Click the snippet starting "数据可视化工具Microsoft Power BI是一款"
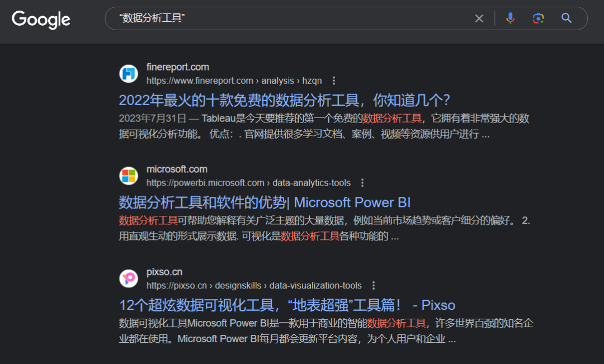The image size is (604, 364). 326,323
